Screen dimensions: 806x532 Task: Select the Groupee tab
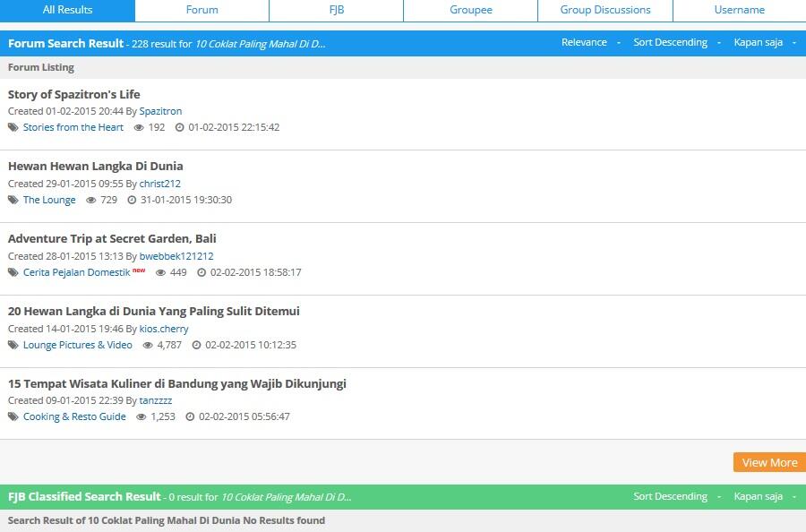click(x=471, y=10)
